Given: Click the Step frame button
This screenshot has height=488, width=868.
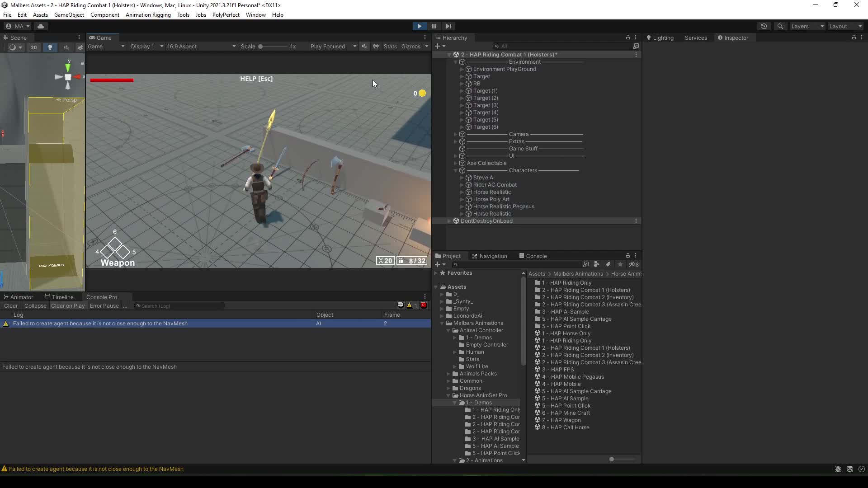Looking at the screenshot, I should [x=448, y=26].
